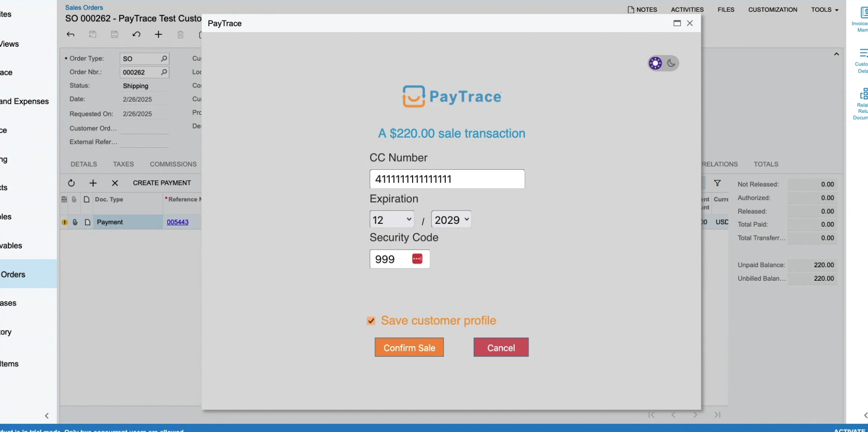Click the Confirm Sale button

[x=409, y=347]
